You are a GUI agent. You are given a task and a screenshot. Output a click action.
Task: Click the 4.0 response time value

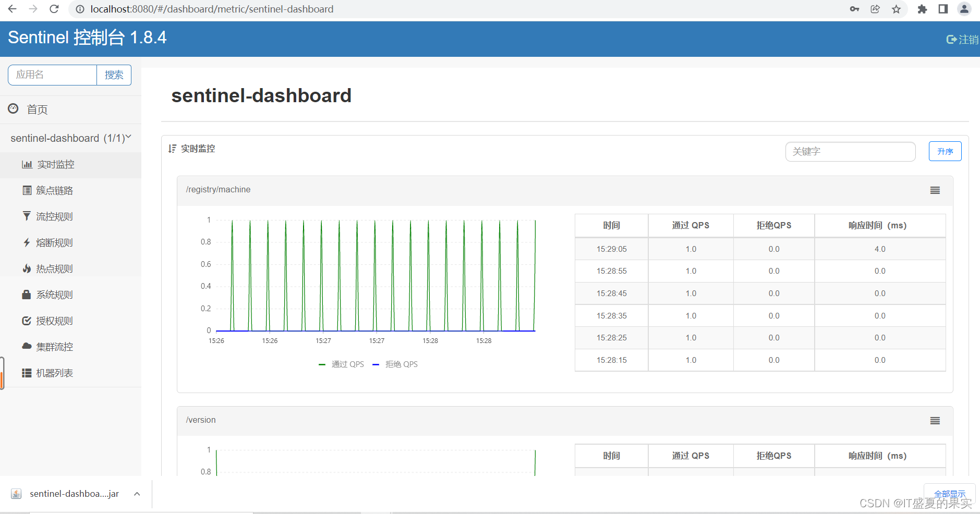pyautogui.click(x=880, y=249)
